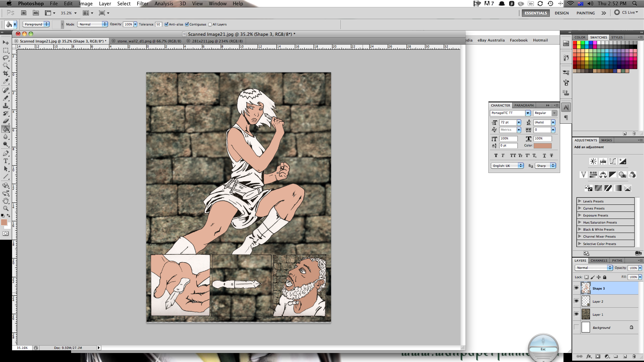Add a layer mask
Image resolution: width=644 pixels, height=362 pixels.
[x=598, y=356]
